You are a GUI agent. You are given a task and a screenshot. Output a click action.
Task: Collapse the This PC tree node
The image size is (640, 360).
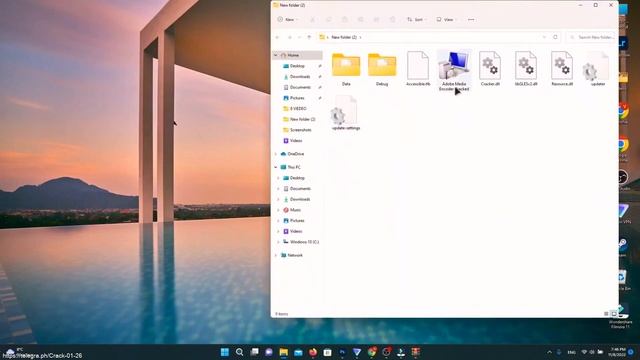276,167
